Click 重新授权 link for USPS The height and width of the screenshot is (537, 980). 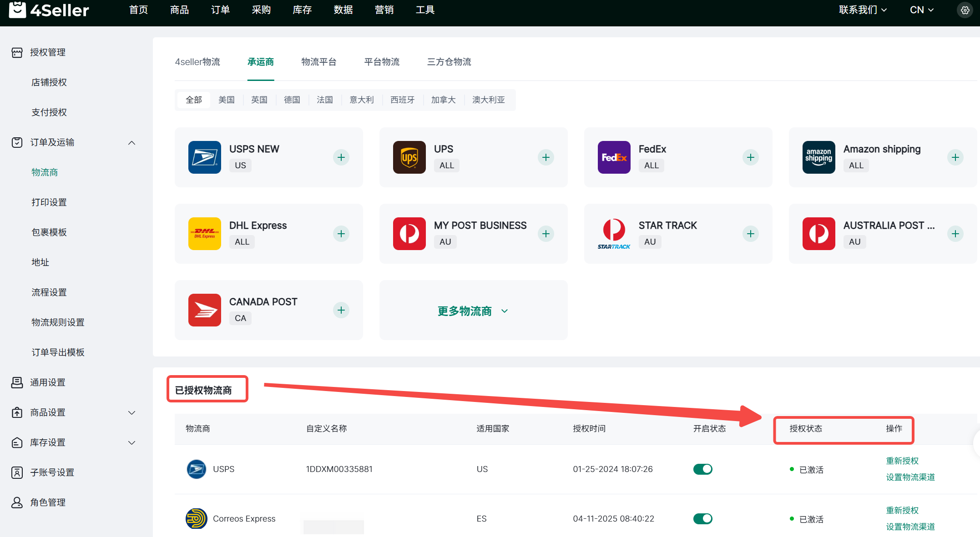[902, 461]
